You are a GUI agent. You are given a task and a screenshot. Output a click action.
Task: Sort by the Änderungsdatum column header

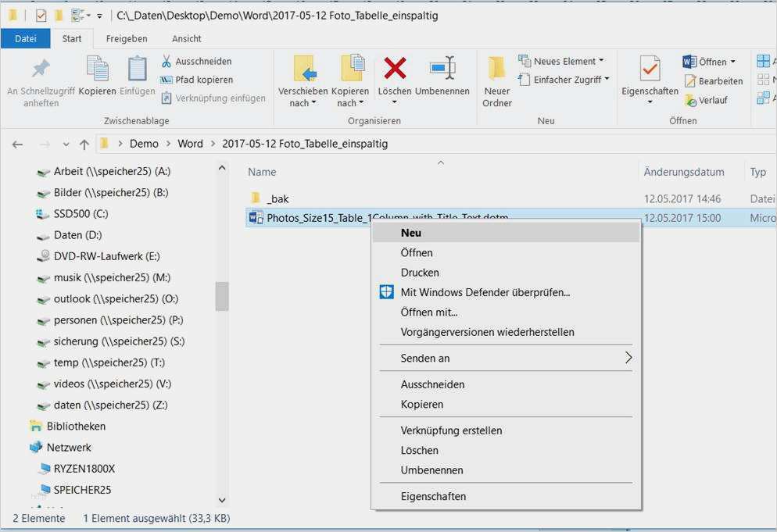pyautogui.click(x=684, y=172)
